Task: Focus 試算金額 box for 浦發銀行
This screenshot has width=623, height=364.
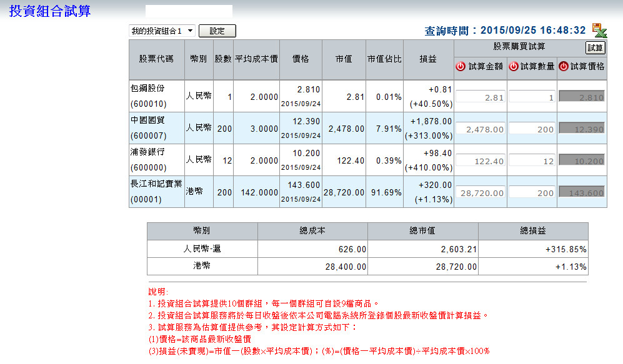Action: (480, 160)
